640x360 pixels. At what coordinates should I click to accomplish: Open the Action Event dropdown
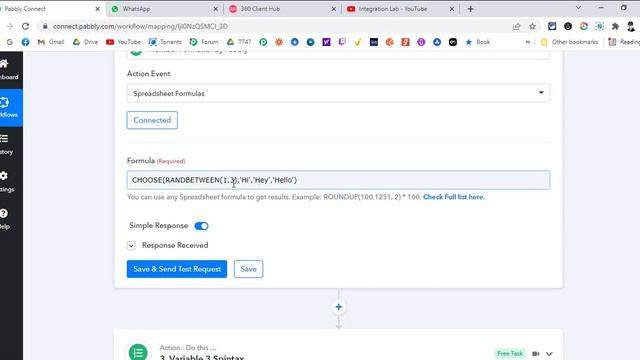pos(338,93)
